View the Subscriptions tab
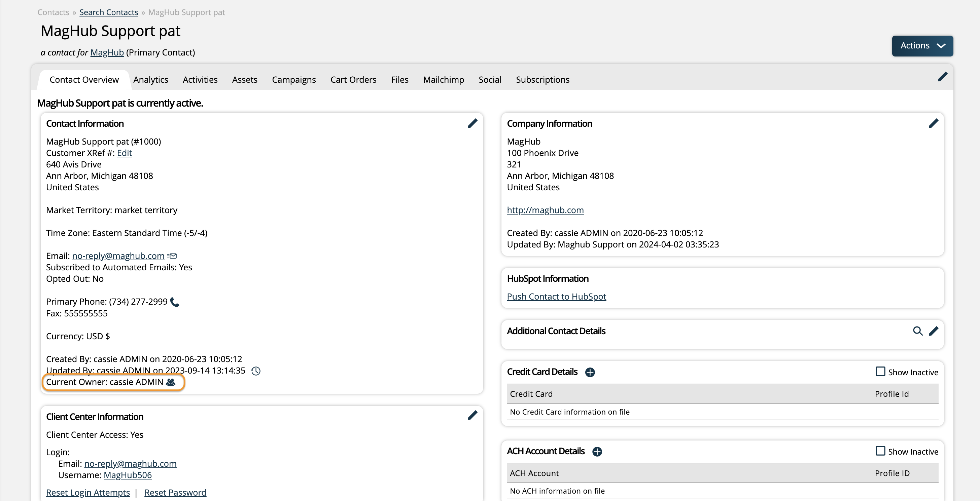980x501 pixels. (542, 79)
